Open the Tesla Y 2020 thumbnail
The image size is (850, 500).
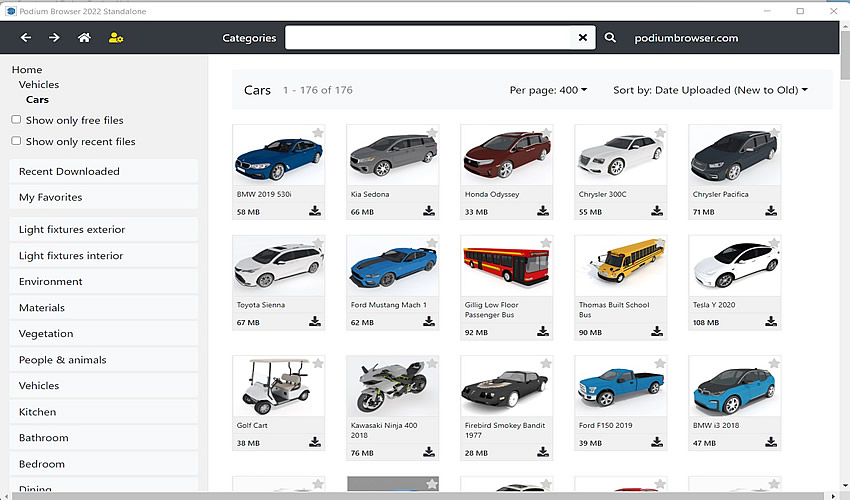pos(735,266)
